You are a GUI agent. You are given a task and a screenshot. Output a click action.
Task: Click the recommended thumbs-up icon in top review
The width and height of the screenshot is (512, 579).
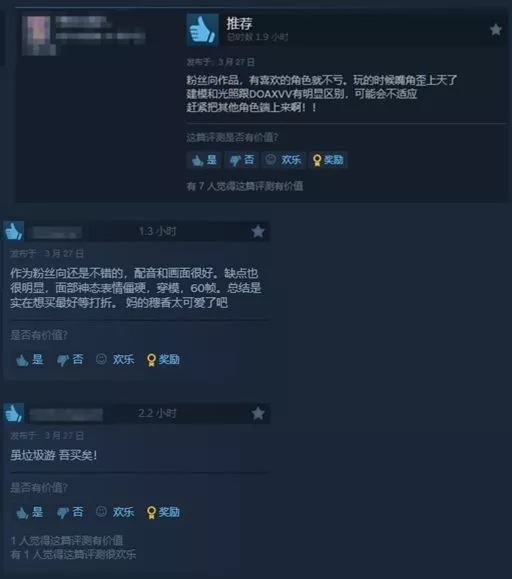click(202, 30)
